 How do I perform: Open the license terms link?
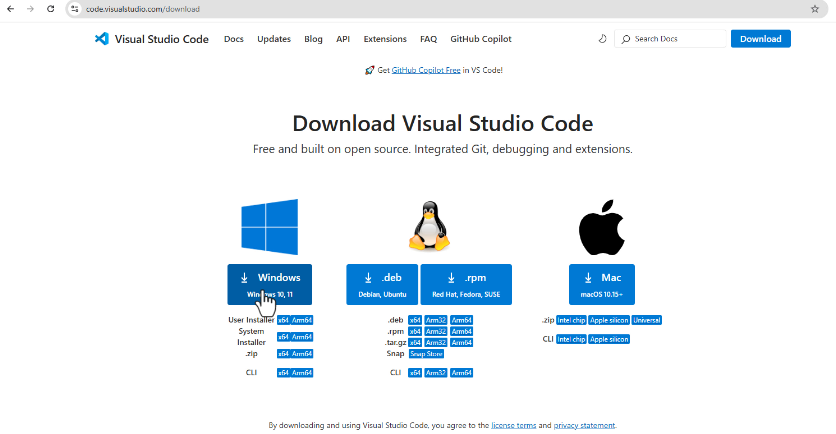tap(513, 425)
